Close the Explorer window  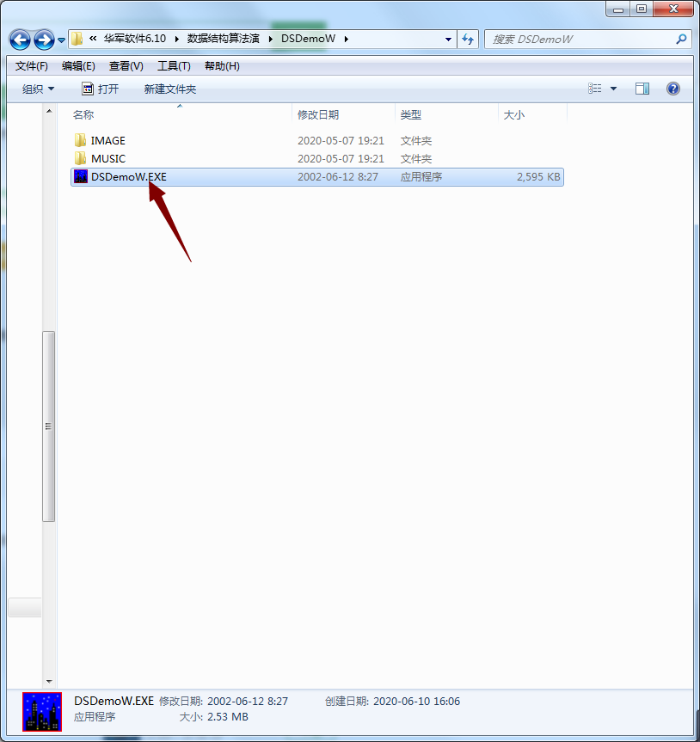point(673,9)
